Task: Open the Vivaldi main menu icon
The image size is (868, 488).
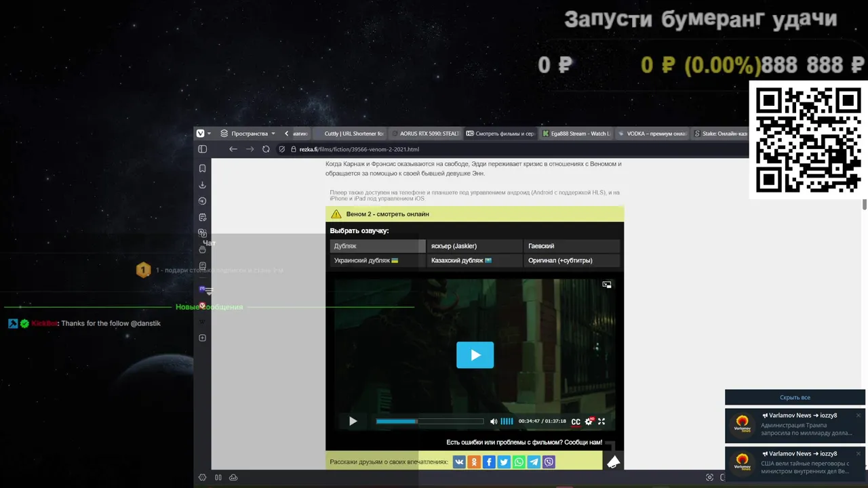Action: [x=200, y=134]
